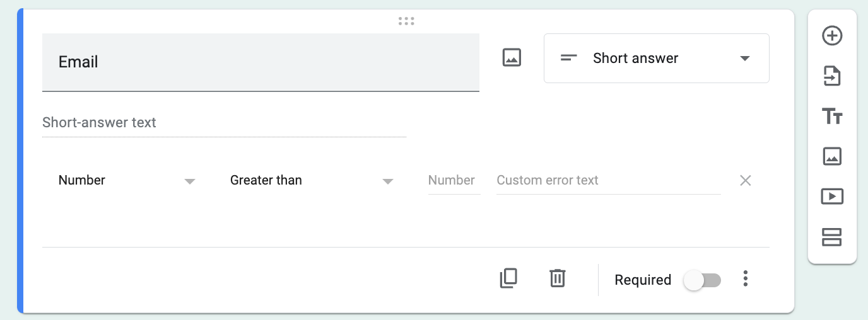Expand the Number validation type dropdown
Image resolution: width=868 pixels, height=320 pixels.
127,181
